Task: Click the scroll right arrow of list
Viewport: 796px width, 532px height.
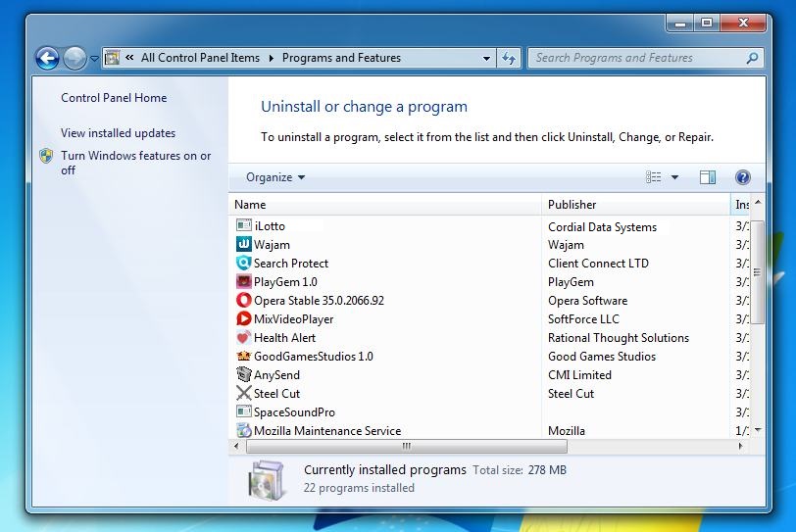Action: coord(741,447)
